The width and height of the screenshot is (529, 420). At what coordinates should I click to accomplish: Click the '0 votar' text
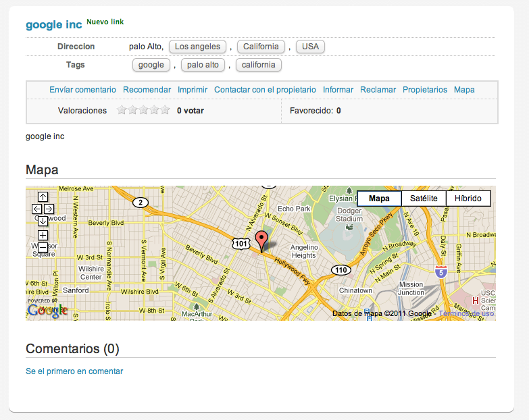[191, 111]
